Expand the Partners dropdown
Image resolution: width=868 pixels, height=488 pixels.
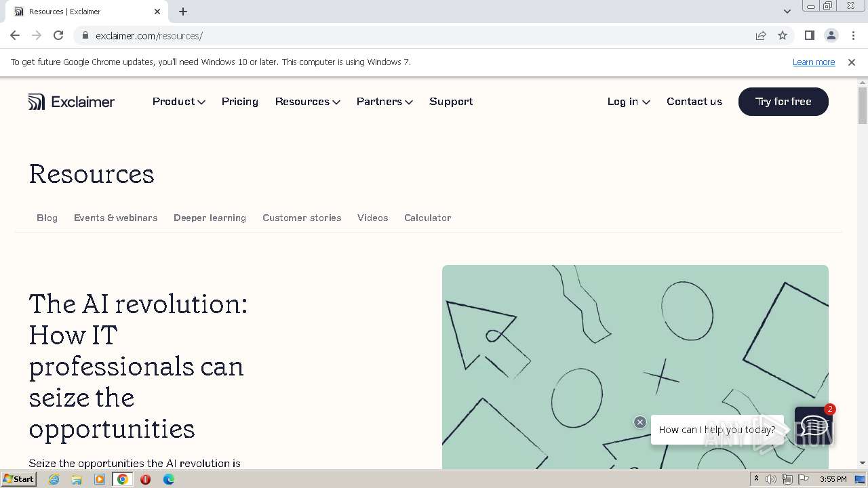[x=384, y=102]
